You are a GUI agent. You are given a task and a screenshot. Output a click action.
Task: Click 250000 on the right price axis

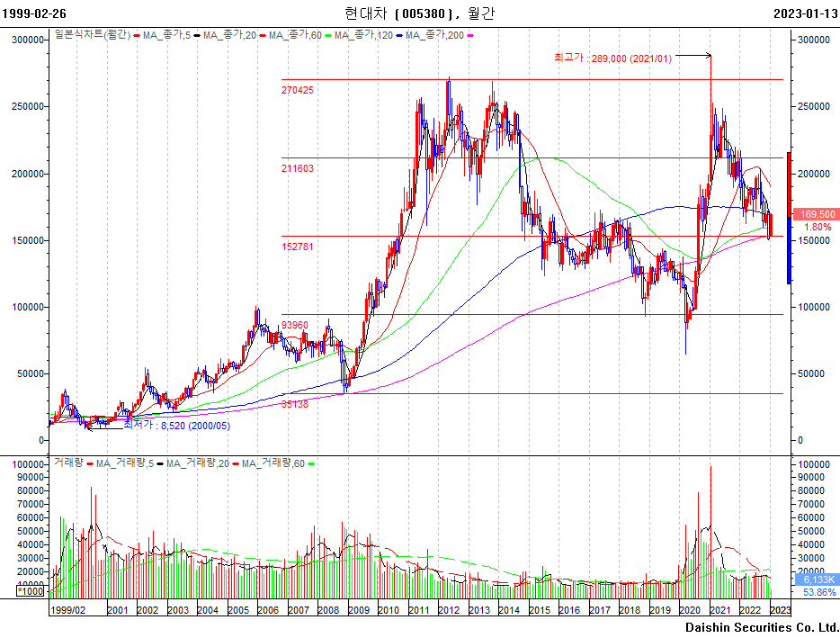813,107
